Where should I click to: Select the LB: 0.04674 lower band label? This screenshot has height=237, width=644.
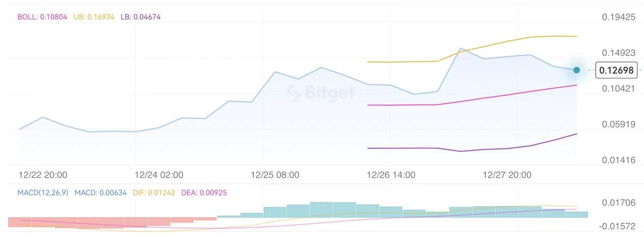(x=140, y=17)
